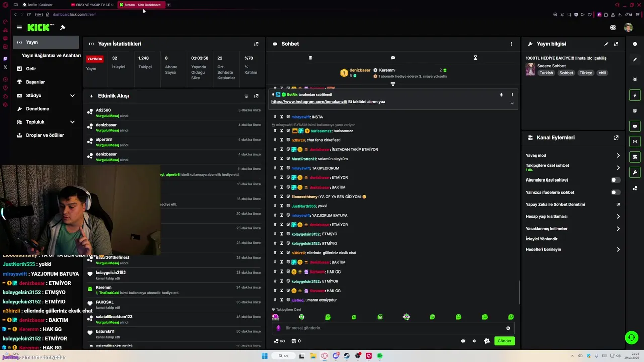Open the pinned Instagram link

click(x=309, y=102)
